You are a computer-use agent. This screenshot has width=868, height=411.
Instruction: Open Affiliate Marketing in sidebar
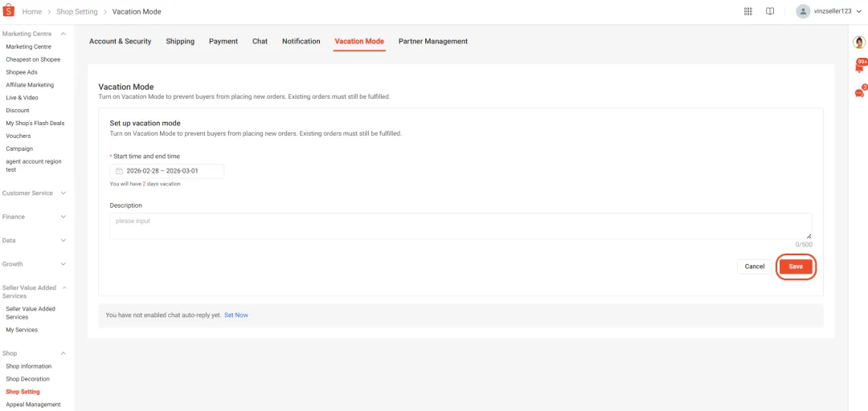(30, 85)
